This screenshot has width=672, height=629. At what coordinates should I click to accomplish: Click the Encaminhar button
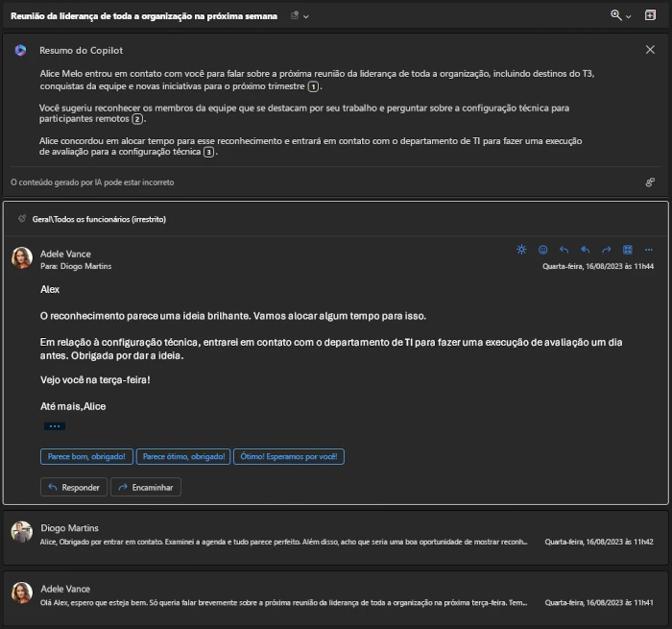pos(146,487)
